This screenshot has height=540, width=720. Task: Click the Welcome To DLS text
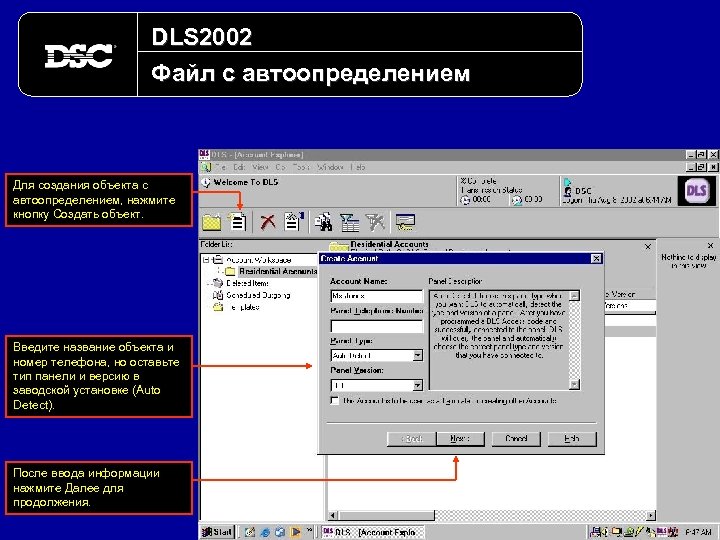tap(246, 182)
